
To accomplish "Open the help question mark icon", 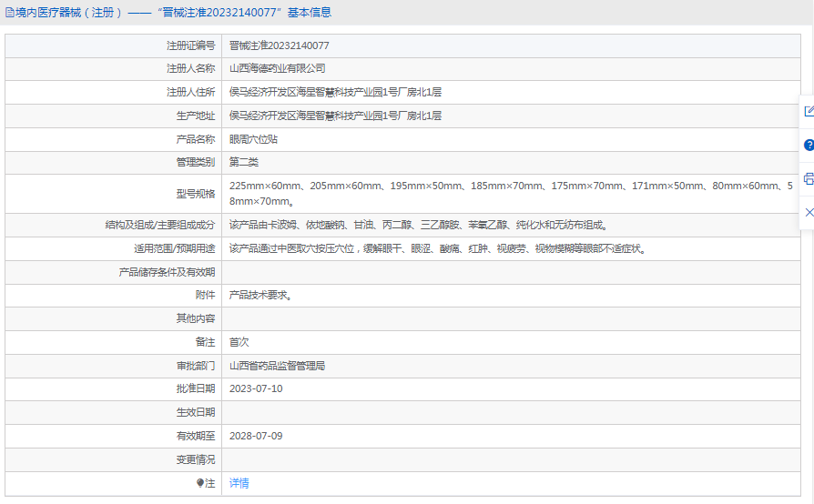I will (x=809, y=145).
